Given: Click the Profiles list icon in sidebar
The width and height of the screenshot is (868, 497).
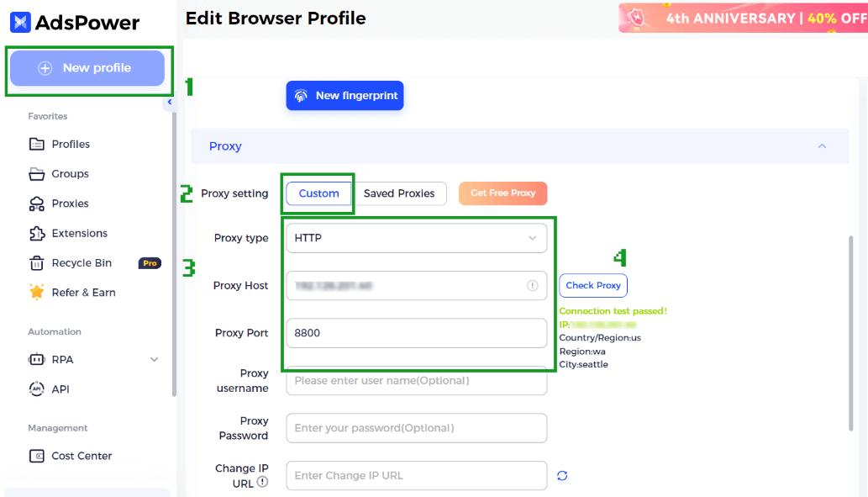Looking at the screenshot, I should pyautogui.click(x=37, y=145).
